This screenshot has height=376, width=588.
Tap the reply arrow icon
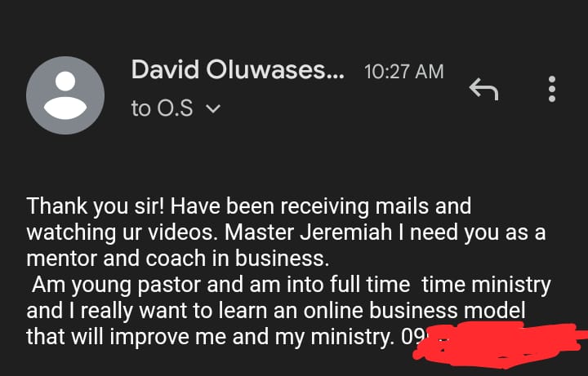coord(483,89)
